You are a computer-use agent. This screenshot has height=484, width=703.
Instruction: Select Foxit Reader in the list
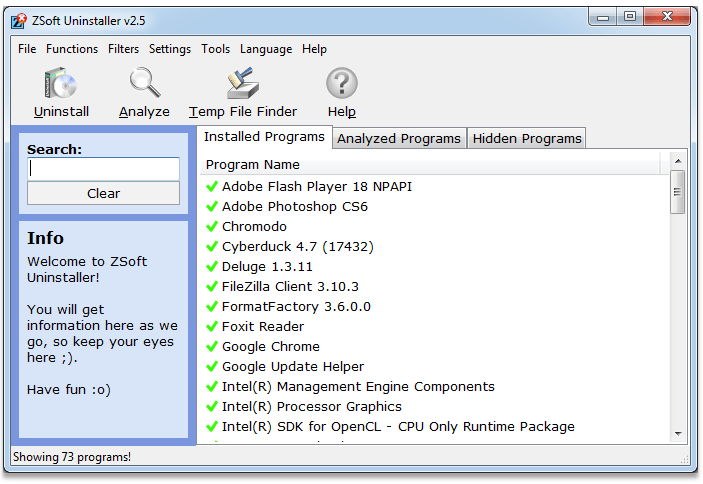pos(263,326)
